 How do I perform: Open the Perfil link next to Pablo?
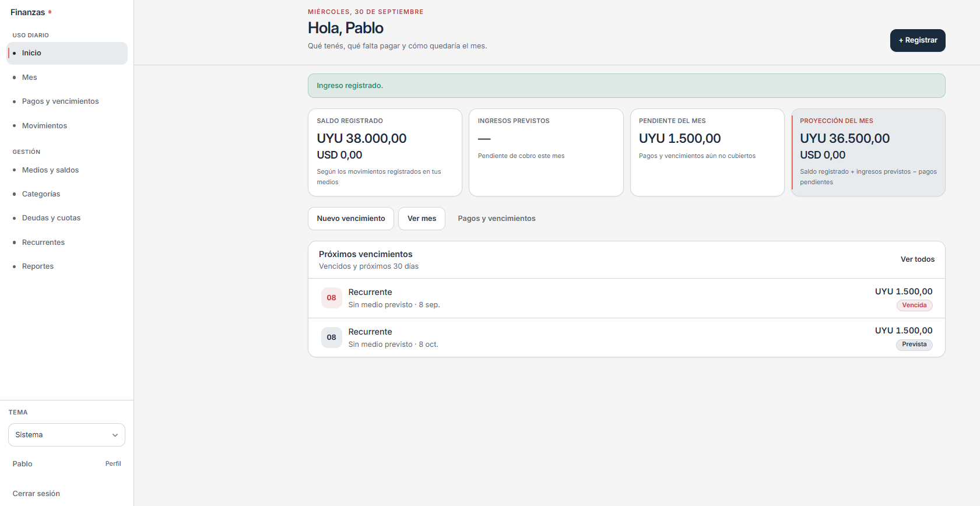pyautogui.click(x=113, y=464)
